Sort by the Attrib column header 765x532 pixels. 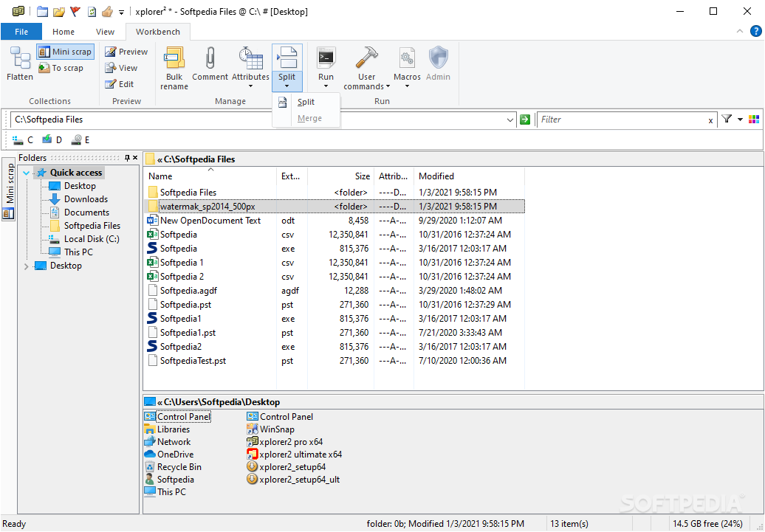click(x=394, y=176)
